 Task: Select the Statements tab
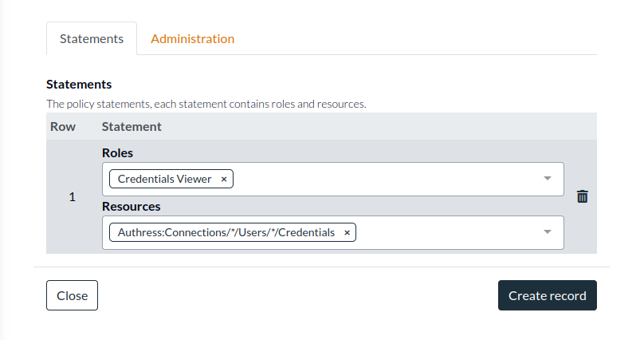[92, 38]
